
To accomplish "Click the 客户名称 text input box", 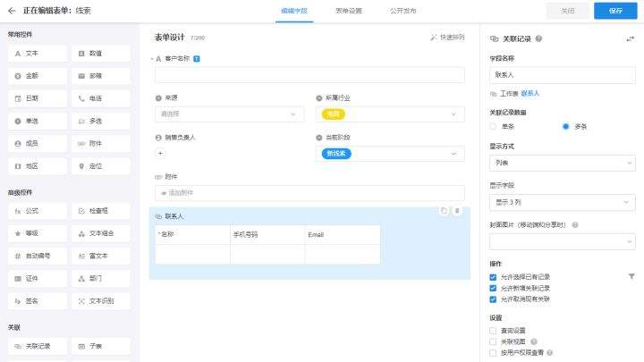I will [x=309, y=75].
